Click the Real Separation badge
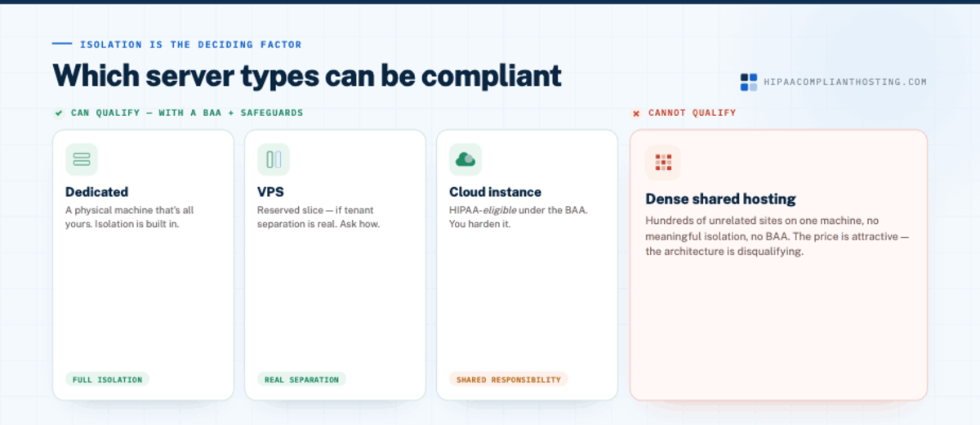The width and height of the screenshot is (980, 425). click(x=302, y=379)
